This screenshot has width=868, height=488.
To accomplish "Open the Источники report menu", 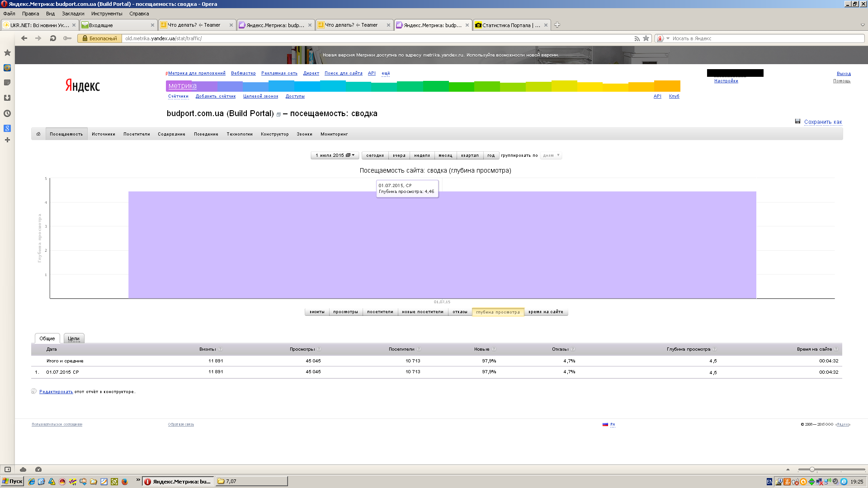I will (104, 134).
